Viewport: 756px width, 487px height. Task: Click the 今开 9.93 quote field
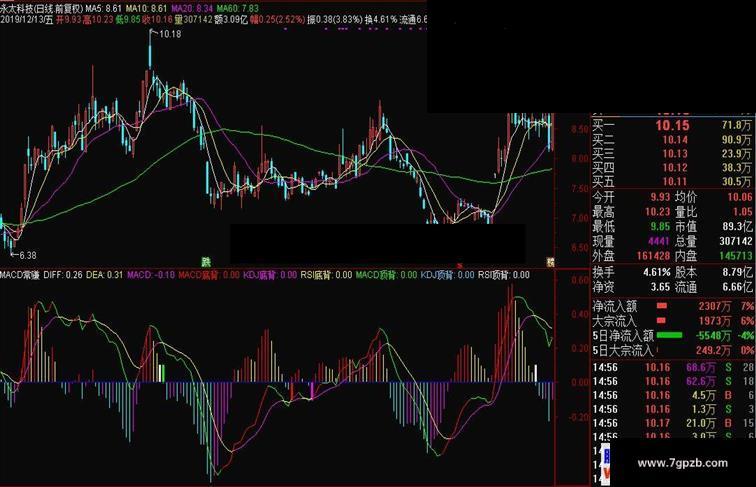pos(631,197)
